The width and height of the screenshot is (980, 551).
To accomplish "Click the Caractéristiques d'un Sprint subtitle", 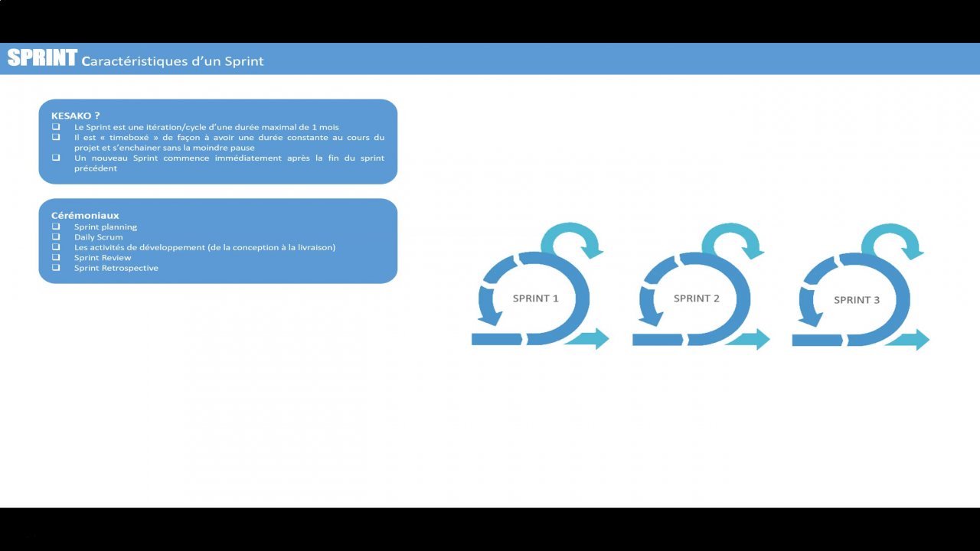I will pyautogui.click(x=172, y=61).
